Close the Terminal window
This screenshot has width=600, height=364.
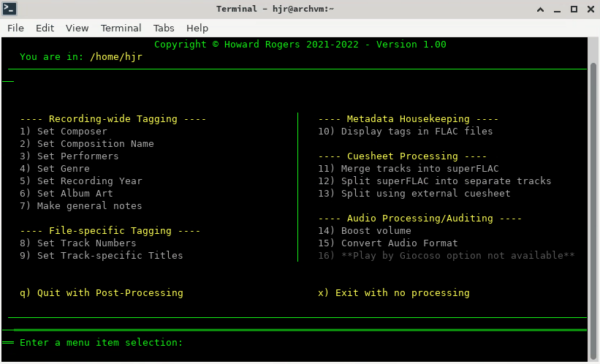591,9
